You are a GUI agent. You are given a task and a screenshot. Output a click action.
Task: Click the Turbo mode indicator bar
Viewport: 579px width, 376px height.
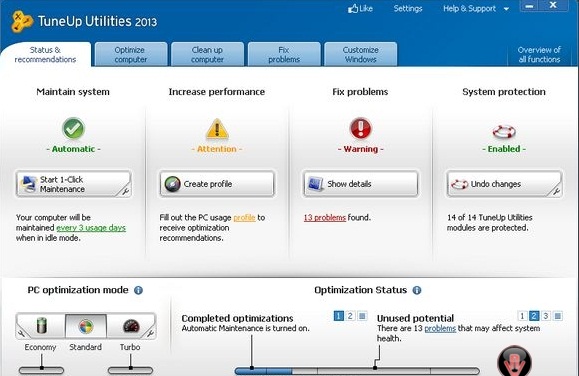click(130, 370)
